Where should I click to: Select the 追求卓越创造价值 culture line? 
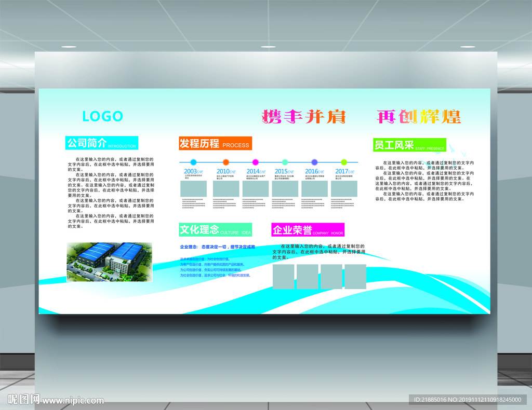click(205, 259)
